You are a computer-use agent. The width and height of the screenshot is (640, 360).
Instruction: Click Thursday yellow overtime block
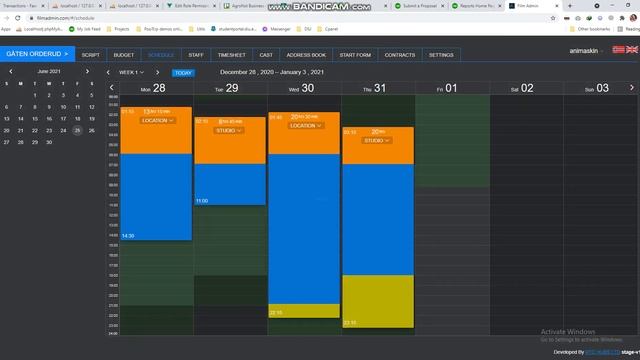[378, 301]
